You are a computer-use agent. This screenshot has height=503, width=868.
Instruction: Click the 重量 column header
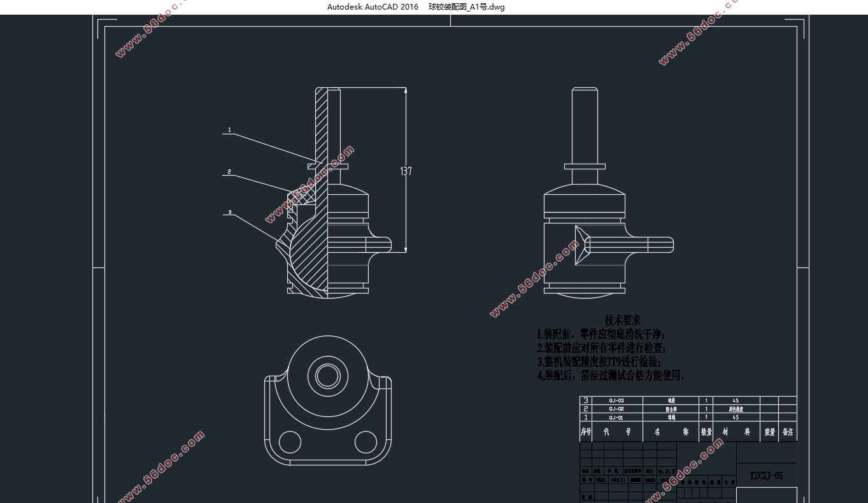[x=769, y=432]
